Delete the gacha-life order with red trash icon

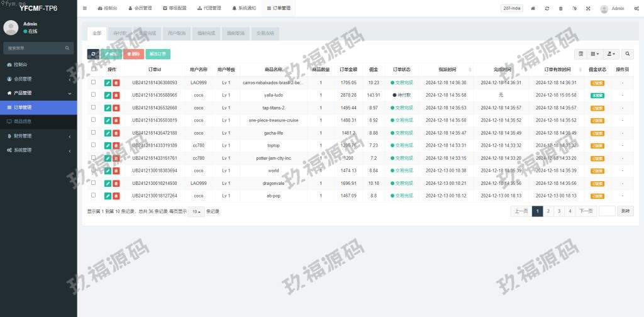click(x=116, y=133)
